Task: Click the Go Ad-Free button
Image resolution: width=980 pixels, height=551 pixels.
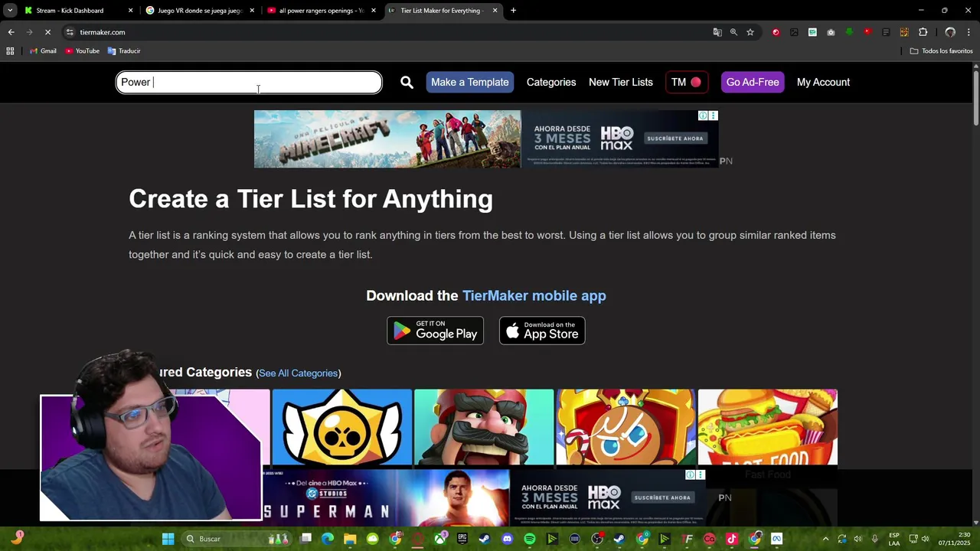Action: [753, 82]
